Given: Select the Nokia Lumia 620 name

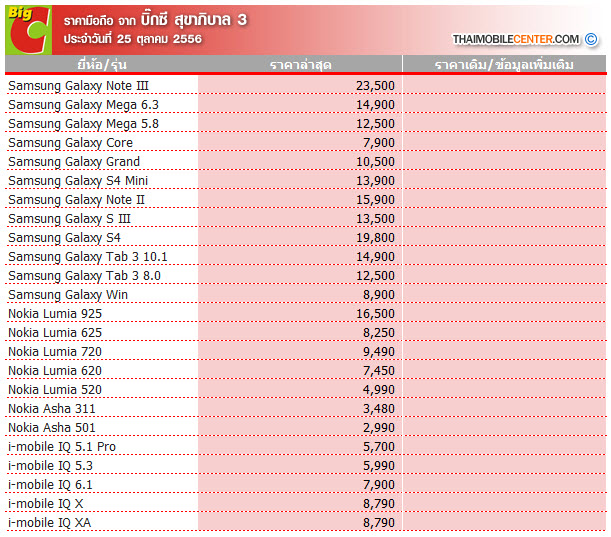Looking at the screenshot, I should [55, 371].
